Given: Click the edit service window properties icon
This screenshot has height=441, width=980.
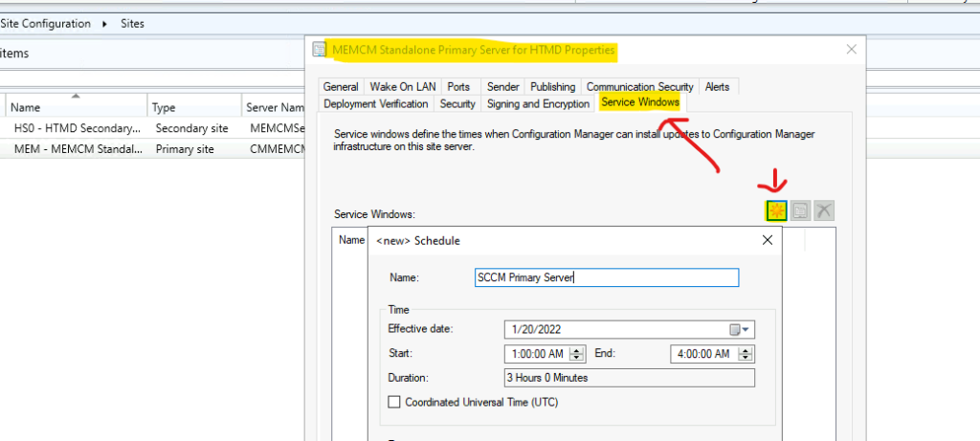Looking at the screenshot, I should tap(800, 211).
